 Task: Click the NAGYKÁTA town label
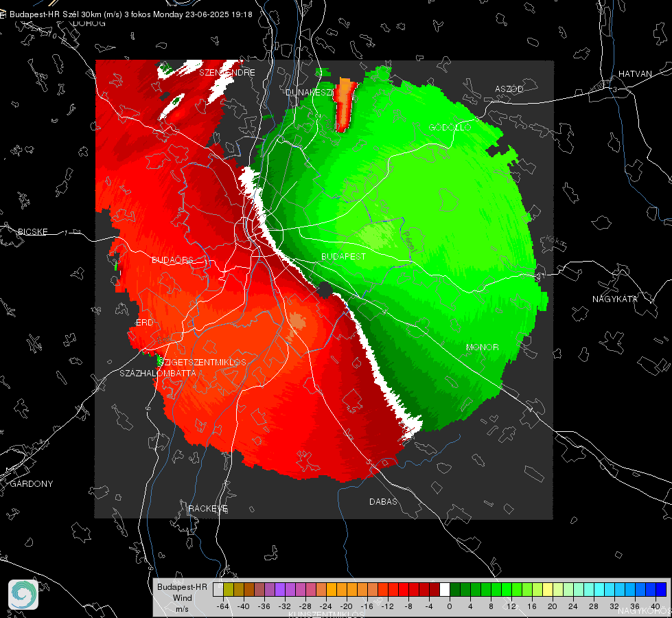coord(614,299)
